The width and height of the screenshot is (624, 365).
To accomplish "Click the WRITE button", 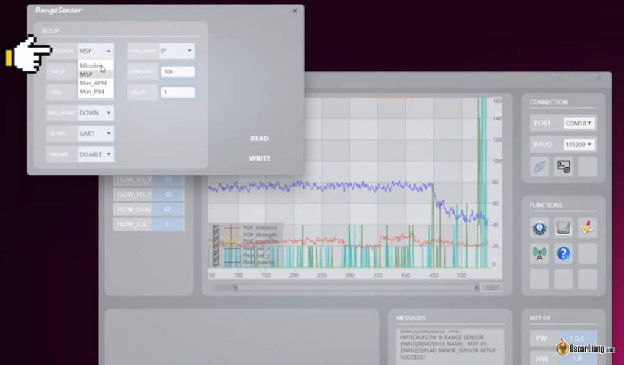I will 259,158.
